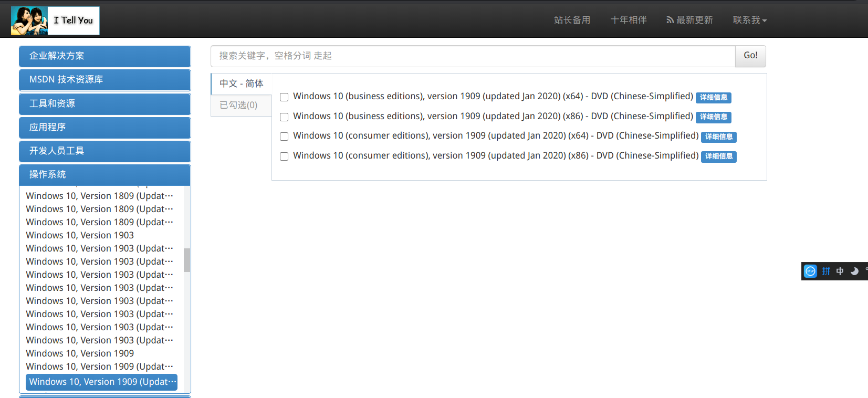Select the unhighlighted Version 1909 (Updat… row
The width and height of the screenshot is (868, 398).
coord(100,366)
